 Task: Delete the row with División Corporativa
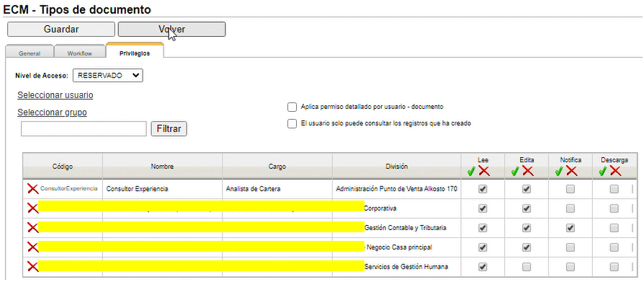[x=33, y=208]
